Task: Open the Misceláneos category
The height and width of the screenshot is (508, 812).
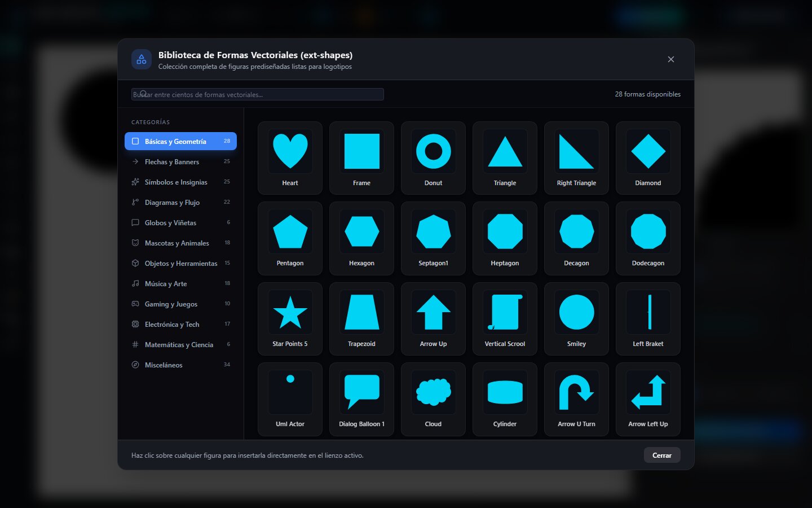Action: [180, 365]
